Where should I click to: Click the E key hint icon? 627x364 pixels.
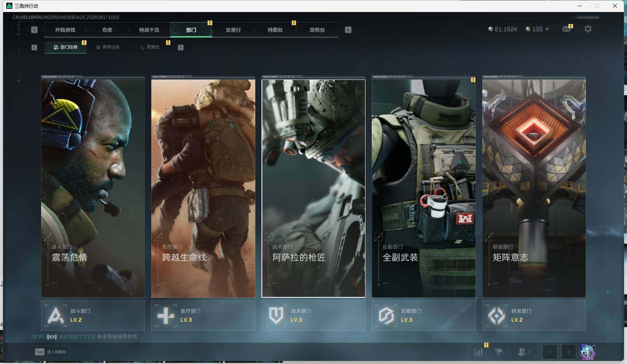[x=348, y=30]
